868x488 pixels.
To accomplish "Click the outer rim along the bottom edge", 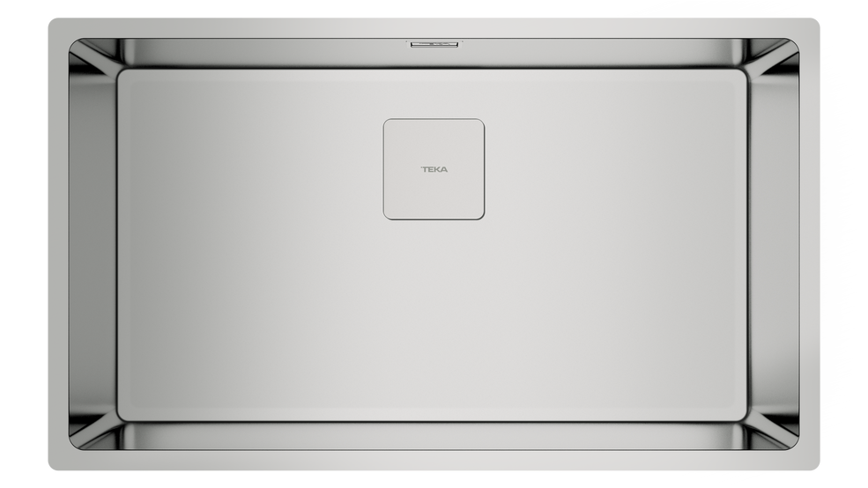I will [434, 461].
